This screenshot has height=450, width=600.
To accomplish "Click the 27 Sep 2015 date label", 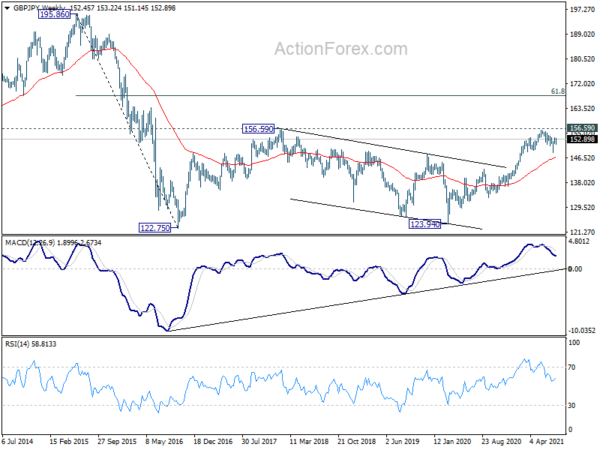I will [x=117, y=442].
